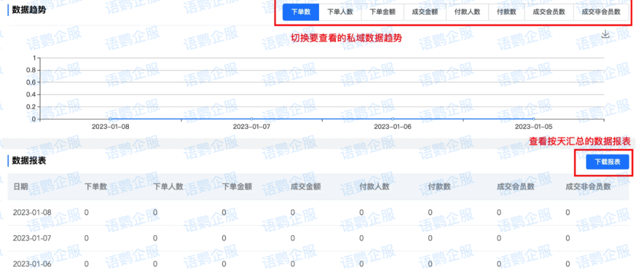Screen dimensions: 644x275
Task: Click the 下单人数 table column header
Action: coord(168,187)
